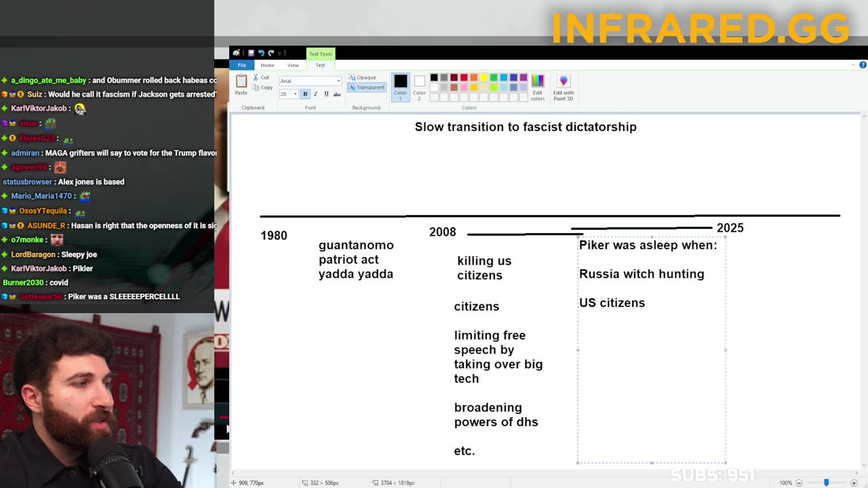Click the 100% zoom level readout
Viewport: 868px width, 488px height.
click(x=785, y=483)
